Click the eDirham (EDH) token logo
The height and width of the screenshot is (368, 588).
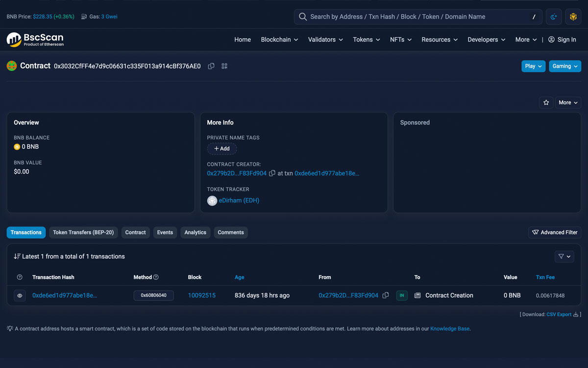pyautogui.click(x=212, y=200)
